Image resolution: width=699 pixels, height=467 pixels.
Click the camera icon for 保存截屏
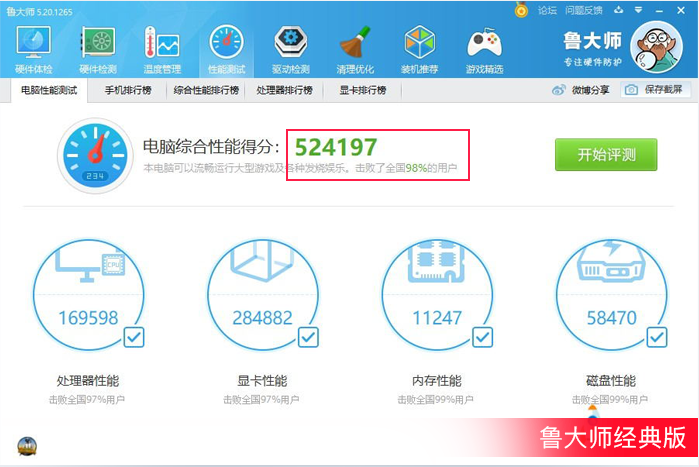pos(631,90)
